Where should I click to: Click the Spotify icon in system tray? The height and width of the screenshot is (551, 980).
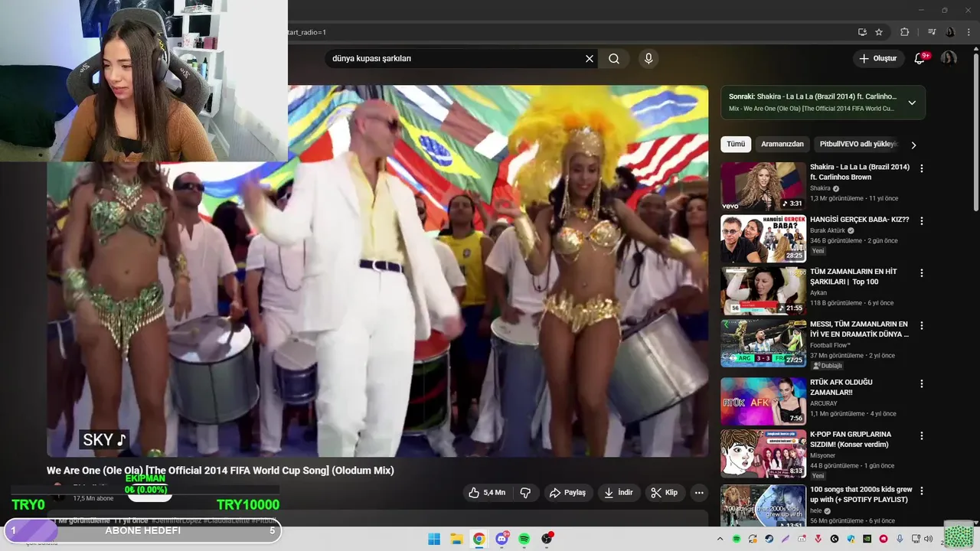point(737,539)
